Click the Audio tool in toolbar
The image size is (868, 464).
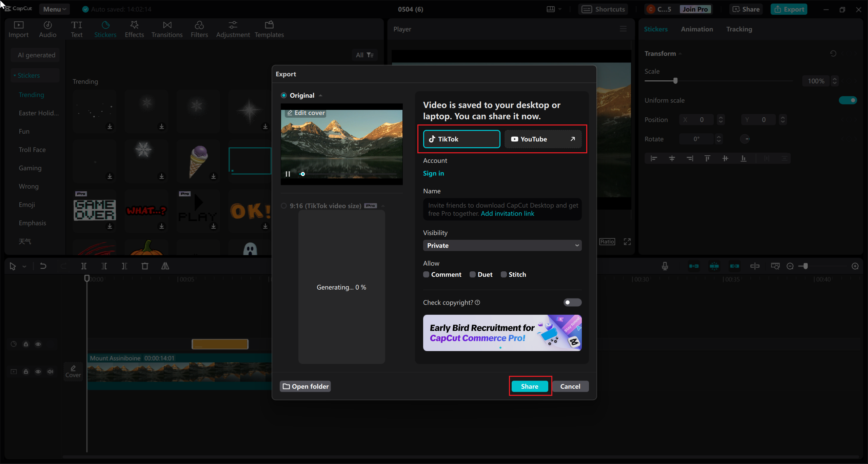[x=48, y=29]
